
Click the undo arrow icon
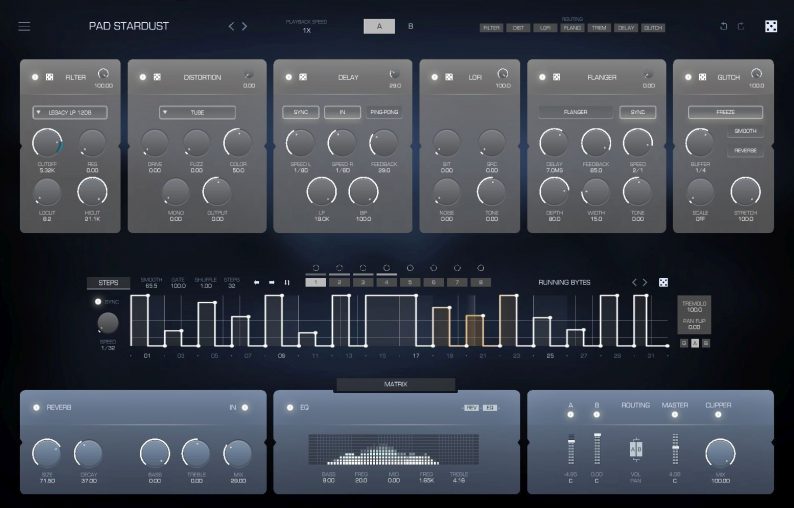point(724,26)
